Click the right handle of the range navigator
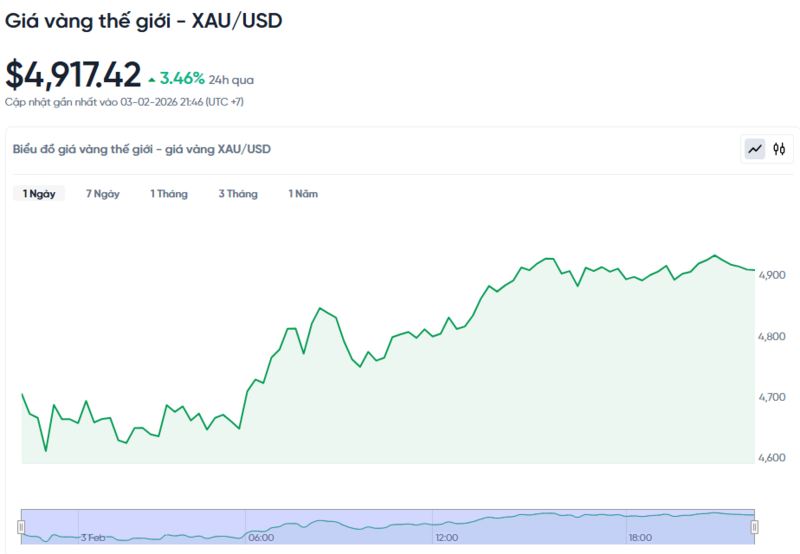 pyautogui.click(x=755, y=526)
